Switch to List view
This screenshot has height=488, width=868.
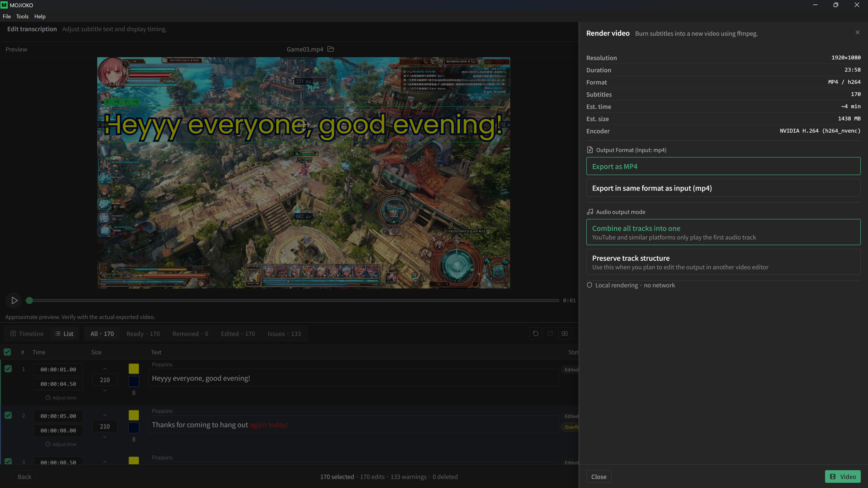[x=64, y=333]
